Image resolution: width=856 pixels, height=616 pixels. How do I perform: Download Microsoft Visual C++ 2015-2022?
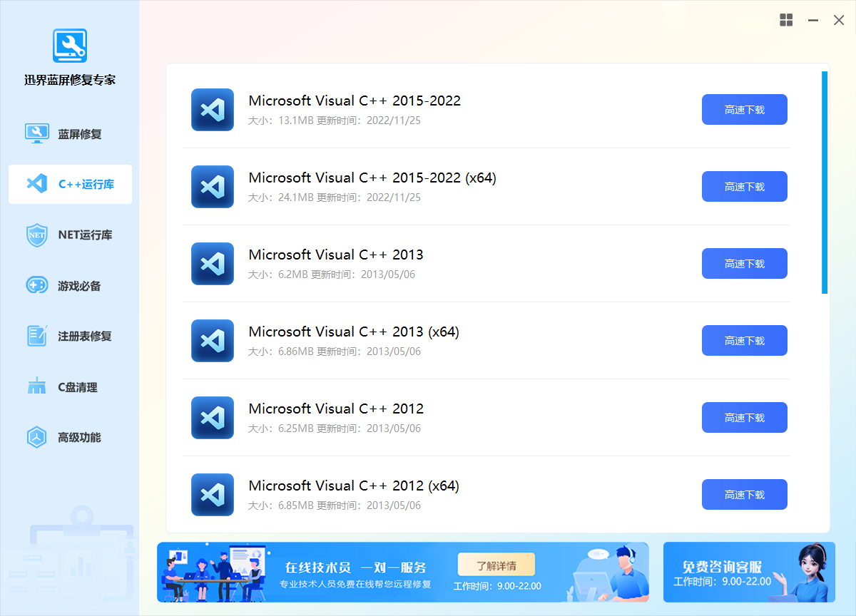pyautogui.click(x=744, y=110)
